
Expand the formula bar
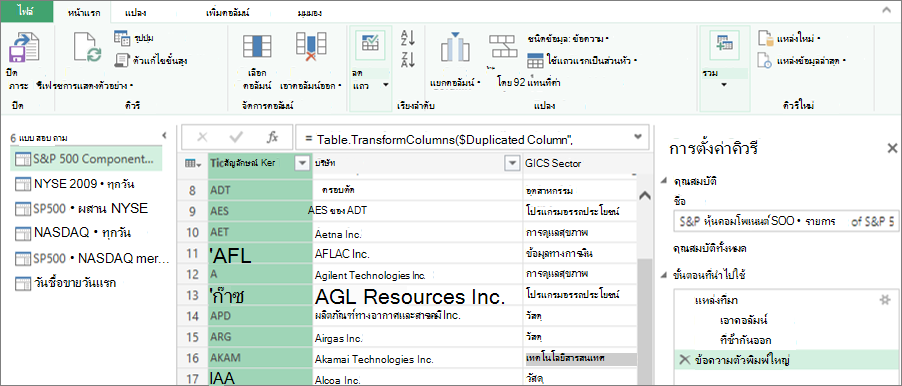[x=637, y=136]
